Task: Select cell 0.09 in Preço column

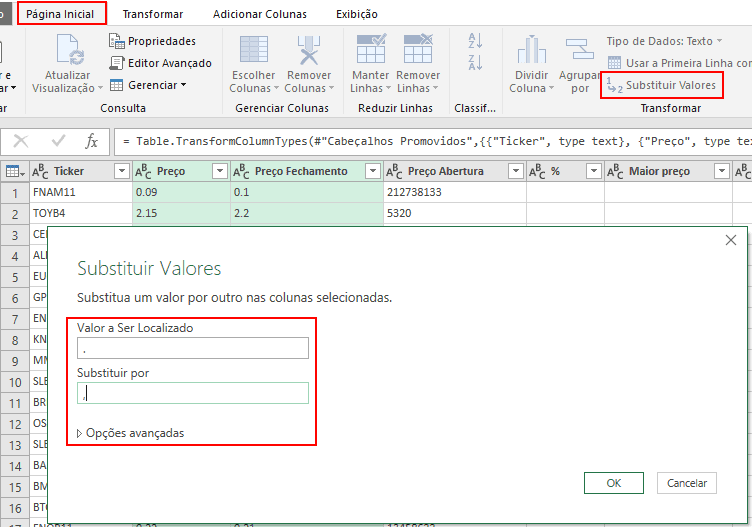Action: point(181,192)
